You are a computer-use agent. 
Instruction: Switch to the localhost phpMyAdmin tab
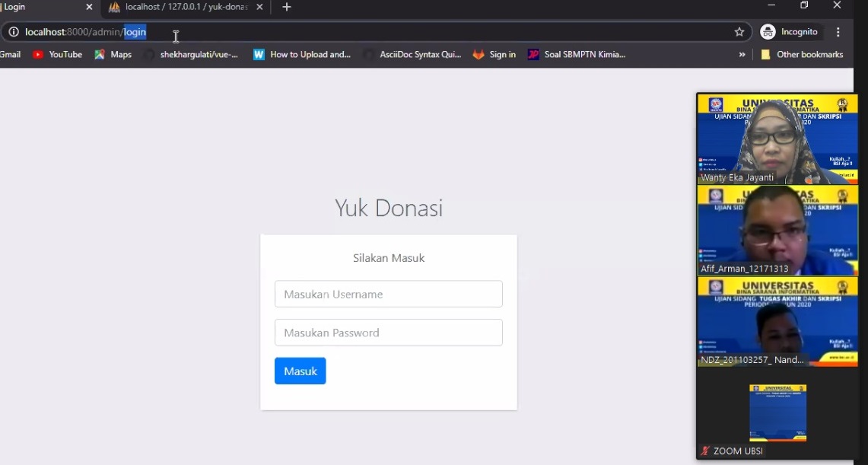pos(183,7)
